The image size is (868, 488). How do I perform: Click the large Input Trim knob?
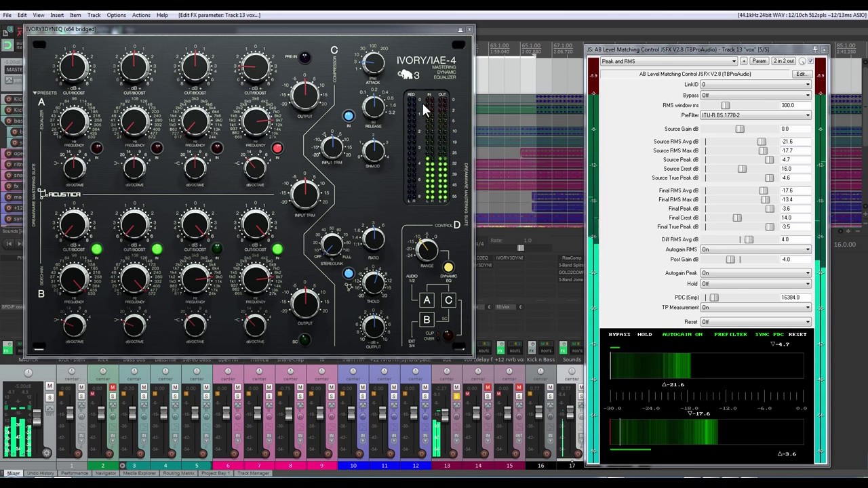click(305, 194)
